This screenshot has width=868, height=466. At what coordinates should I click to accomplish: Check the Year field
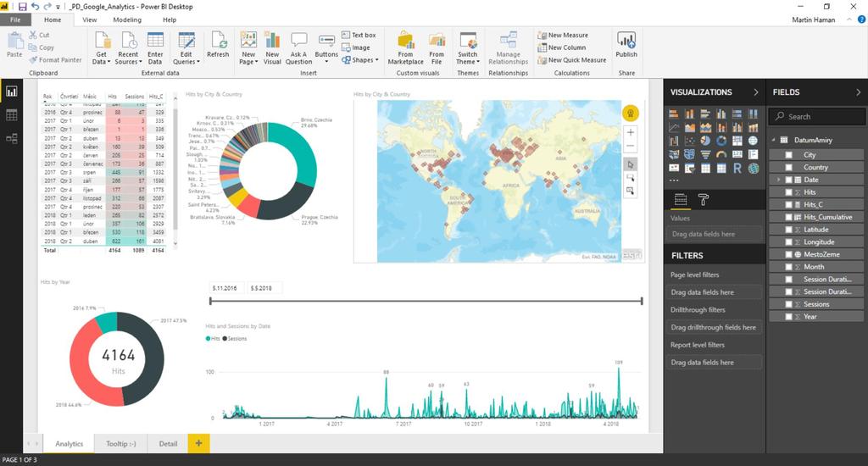[789, 317]
